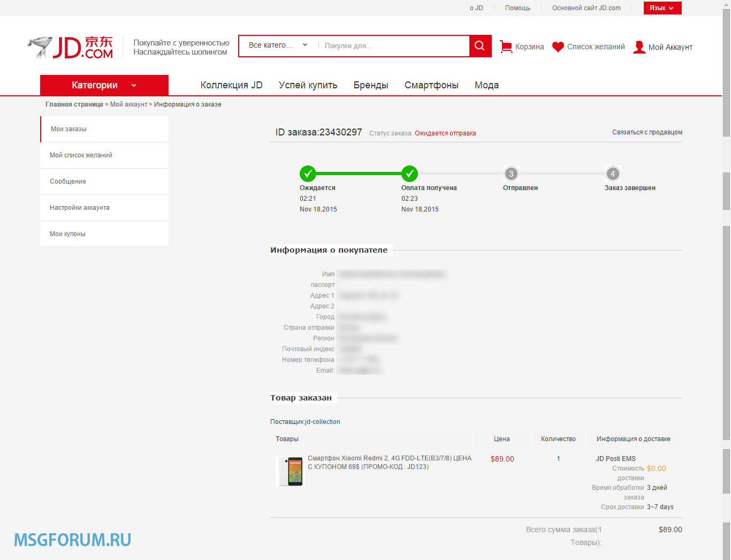Click Информация о покупателе heading
This screenshot has height=560, width=731.
329,250
